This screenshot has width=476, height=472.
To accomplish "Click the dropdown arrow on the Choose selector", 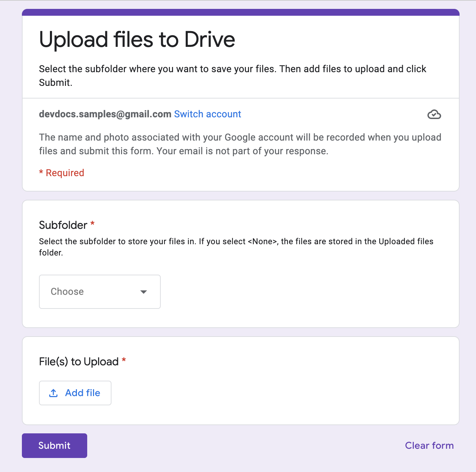I will pos(144,292).
